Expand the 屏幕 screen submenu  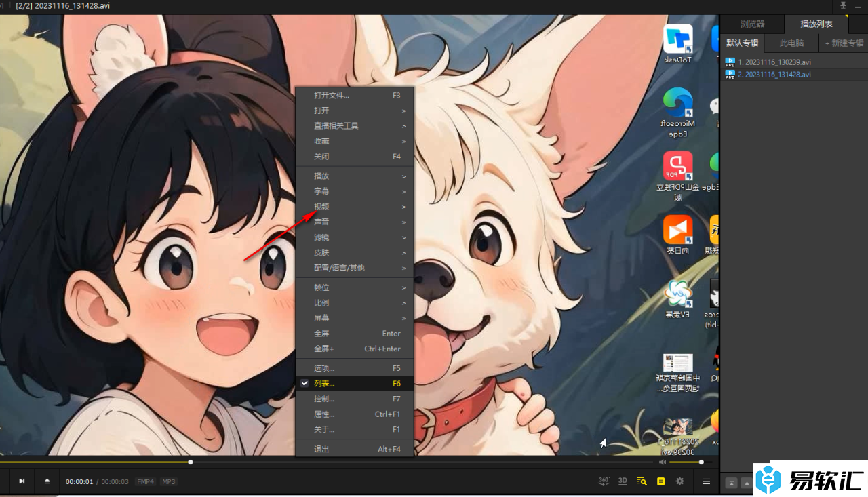[355, 318]
